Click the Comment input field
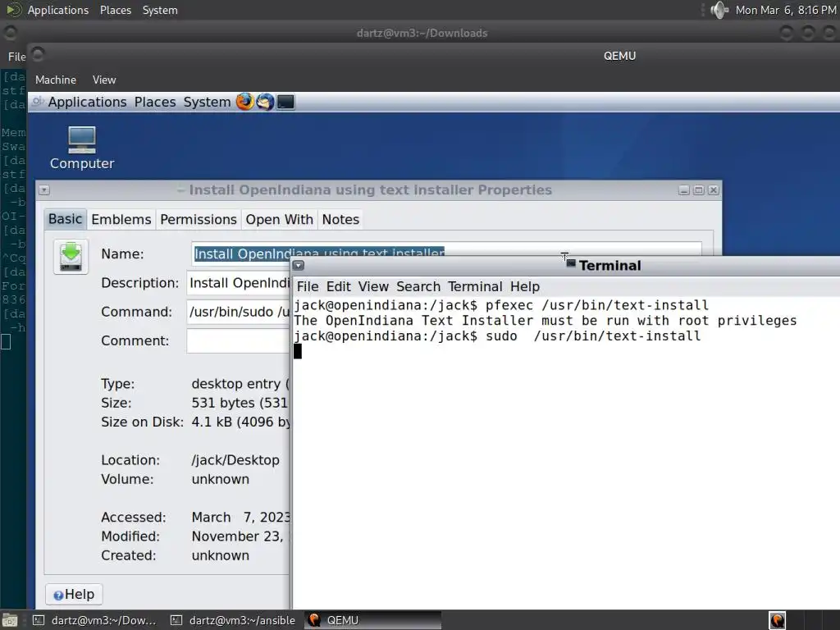 tap(238, 340)
